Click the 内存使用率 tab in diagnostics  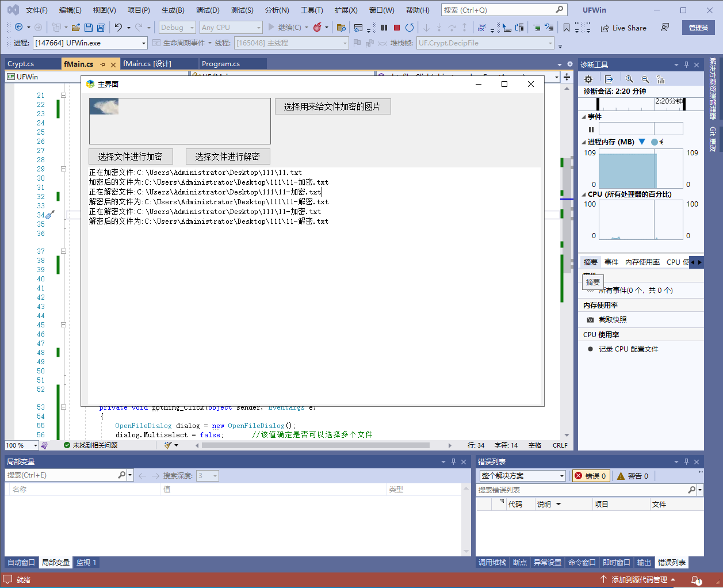click(x=642, y=262)
